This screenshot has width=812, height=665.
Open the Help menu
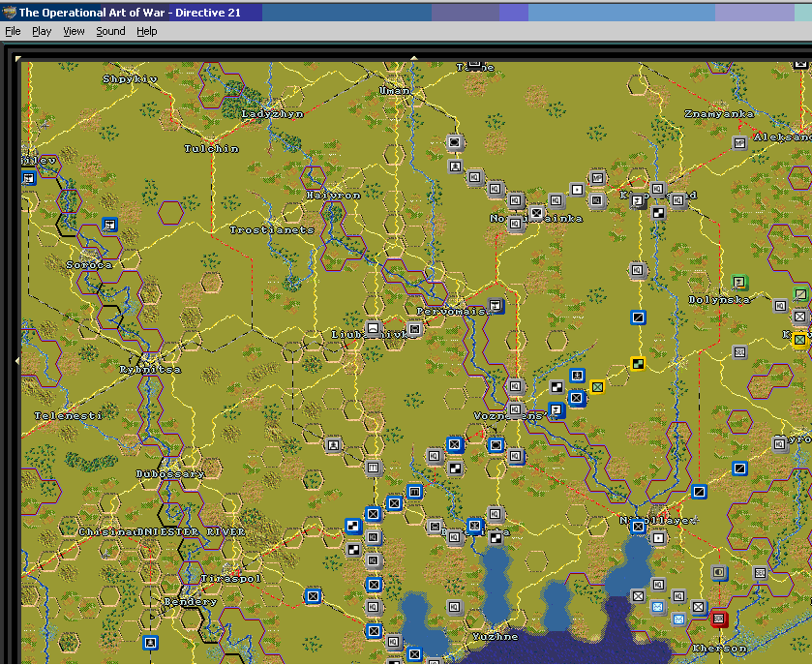click(146, 31)
